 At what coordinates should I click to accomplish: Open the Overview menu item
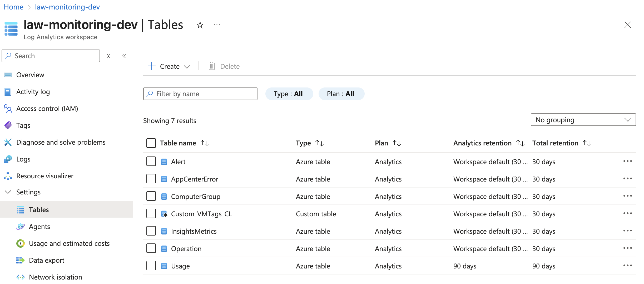pos(30,75)
